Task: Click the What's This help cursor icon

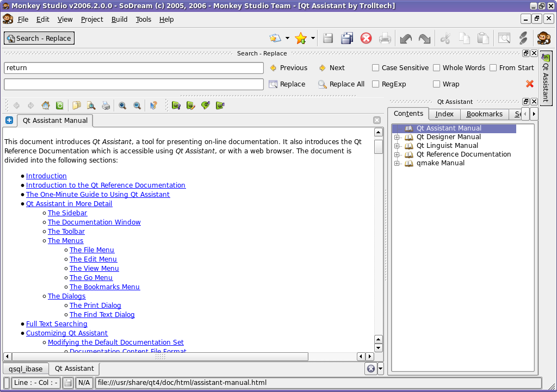Action: tap(153, 105)
